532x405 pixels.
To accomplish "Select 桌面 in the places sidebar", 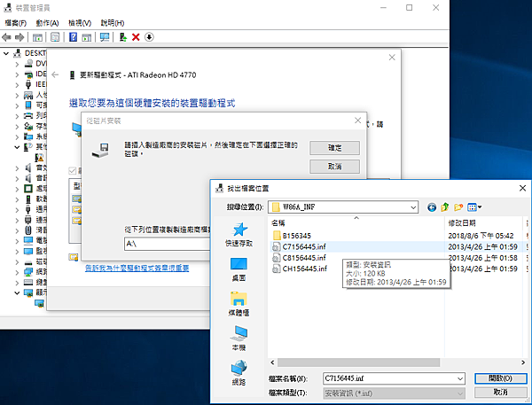I will pyautogui.click(x=239, y=269).
